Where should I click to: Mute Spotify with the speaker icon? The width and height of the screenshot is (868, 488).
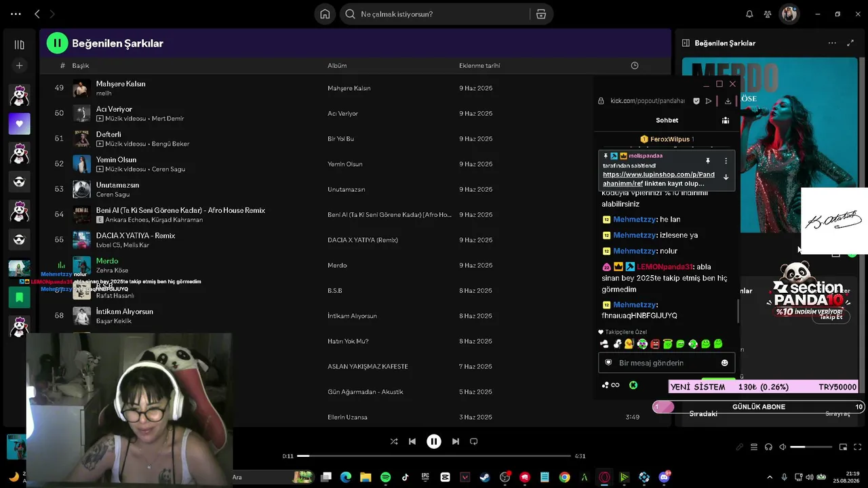[x=783, y=447]
